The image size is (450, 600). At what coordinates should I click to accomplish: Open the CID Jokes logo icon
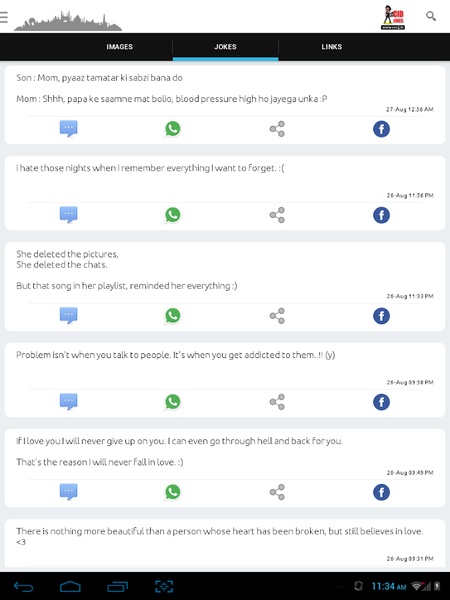pyautogui.click(x=393, y=17)
